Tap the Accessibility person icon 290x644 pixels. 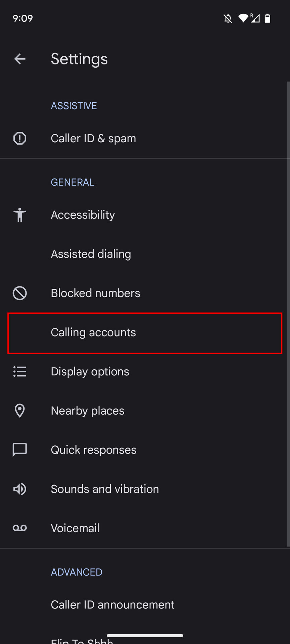point(20,215)
